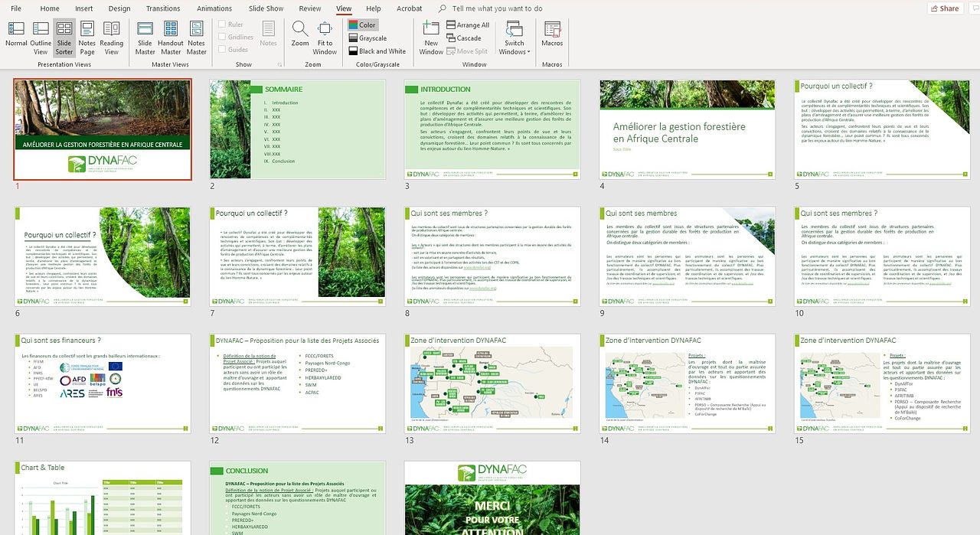Open the Macros button
This screenshot has width=980, height=535.
point(552,34)
